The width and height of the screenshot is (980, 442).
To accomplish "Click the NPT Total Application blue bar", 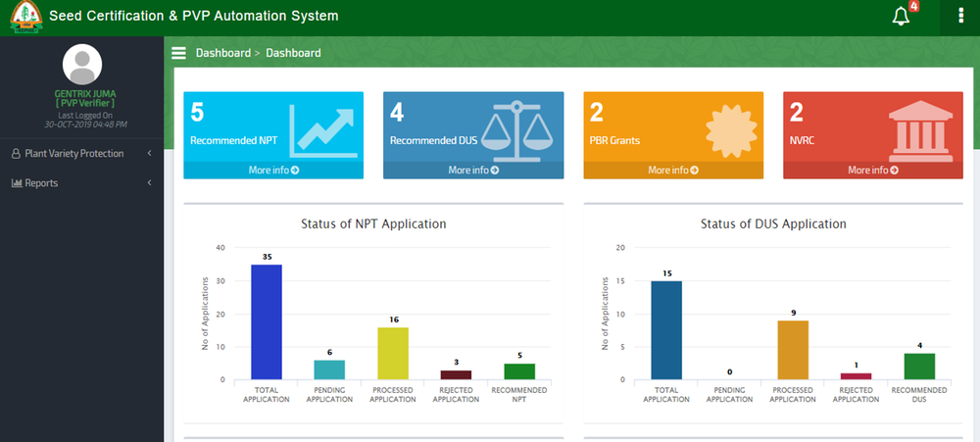I will (267, 322).
